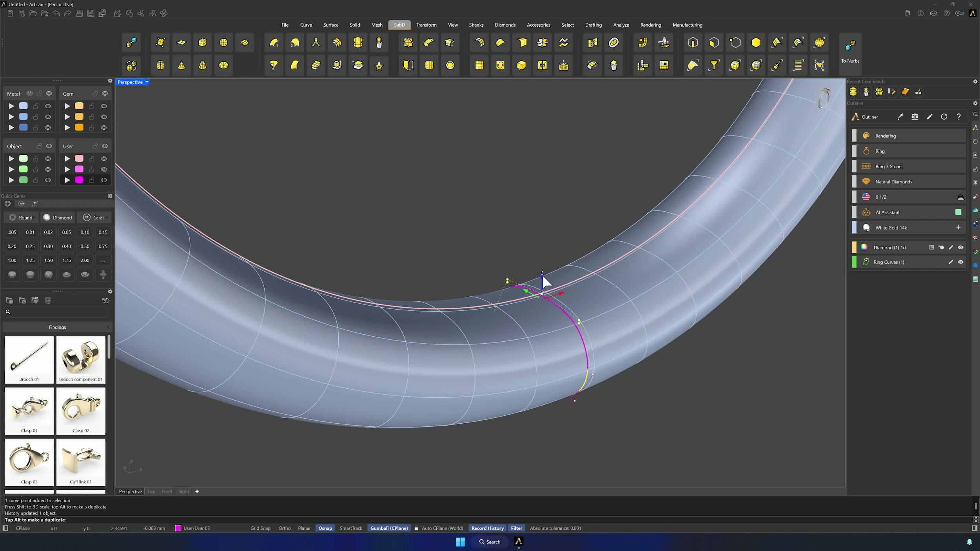Select the SubD sphere primitive tool
Screen dimensions: 980x551
[223, 42]
